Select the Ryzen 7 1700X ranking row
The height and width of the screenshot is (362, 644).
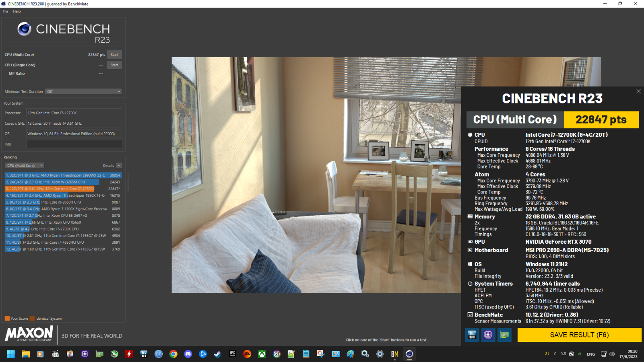pos(63,209)
